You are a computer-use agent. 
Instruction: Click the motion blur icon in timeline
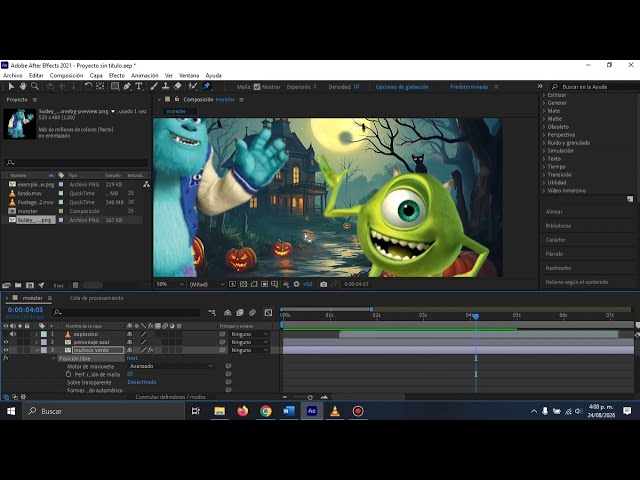[x=252, y=313]
